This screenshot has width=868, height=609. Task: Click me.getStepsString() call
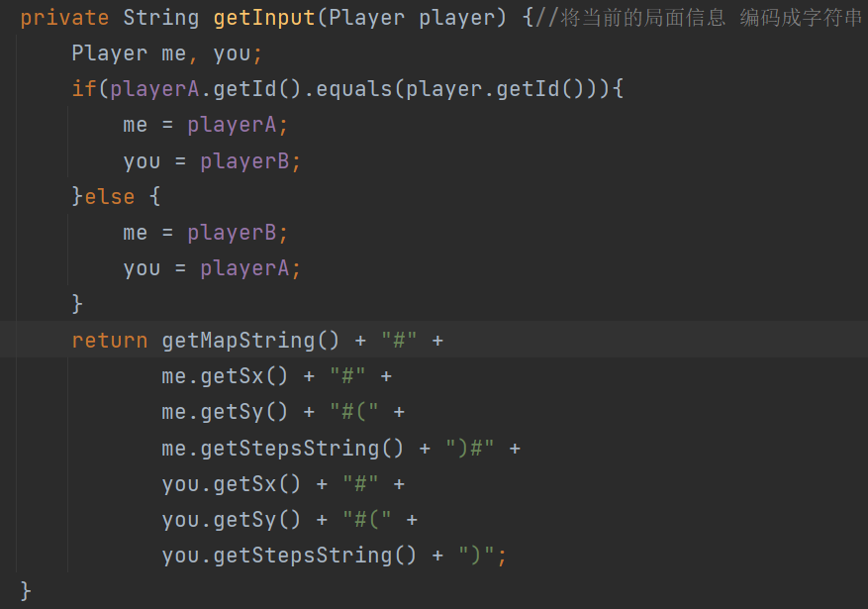coord(282,448)
